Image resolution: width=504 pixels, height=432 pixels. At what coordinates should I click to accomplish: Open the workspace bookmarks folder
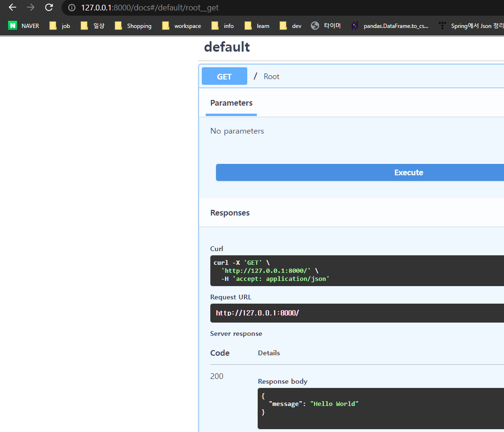point(181,26)
